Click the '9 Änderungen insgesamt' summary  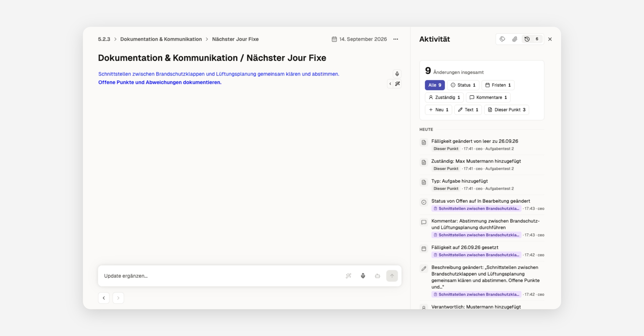(454, 71)
